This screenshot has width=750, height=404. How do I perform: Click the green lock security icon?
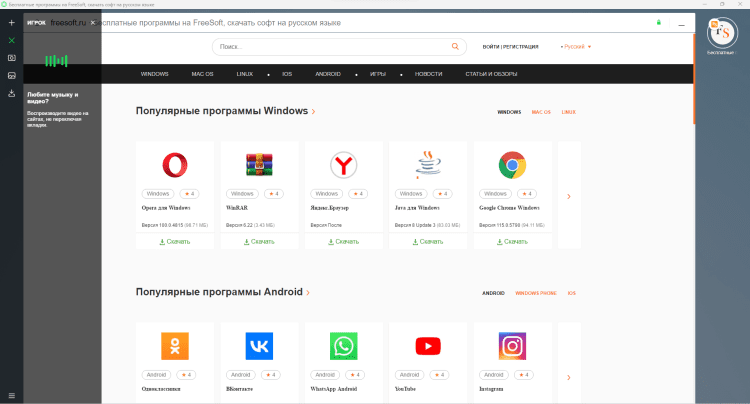pos(659,22)
